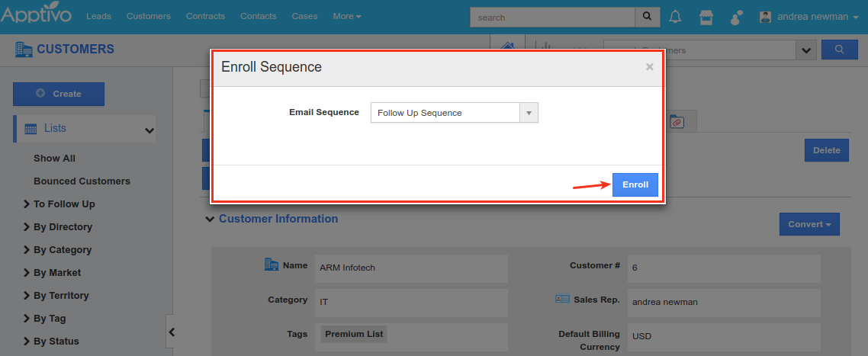Close the Enroll Sequence dialog
The image size is (868, 356).
pyautogui.click(x=649, y=67)
